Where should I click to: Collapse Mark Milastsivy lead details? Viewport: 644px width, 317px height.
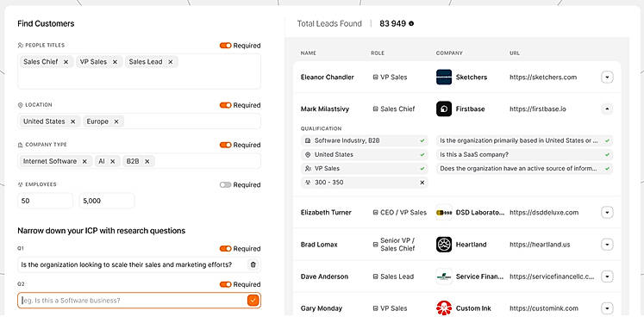(x=607, y=109)
